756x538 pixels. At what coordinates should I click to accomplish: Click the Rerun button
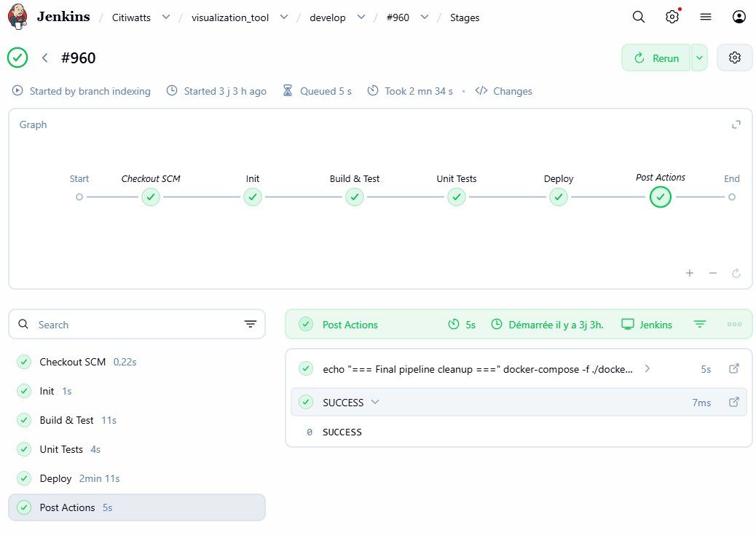655,58
